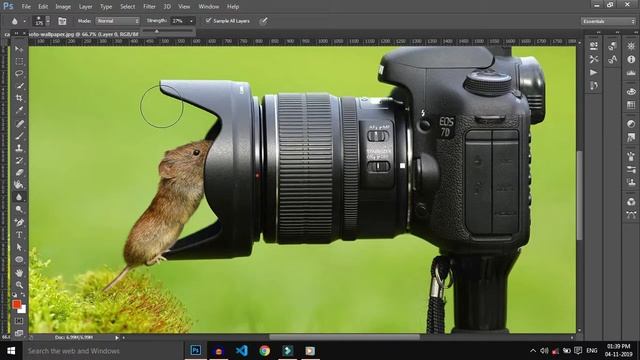
Task: Select the Crop tool
Action: 19,98
